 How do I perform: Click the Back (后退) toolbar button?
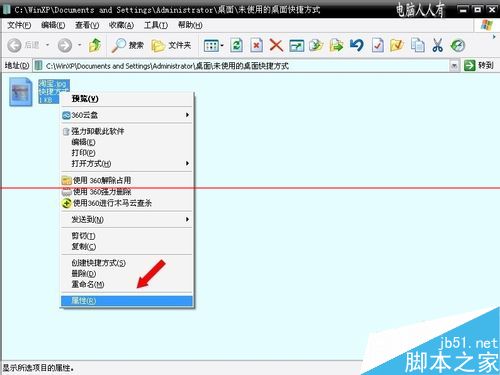coord(23,45)
